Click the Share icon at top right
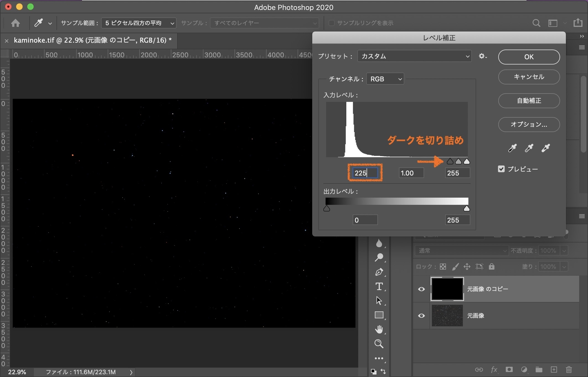 578,23
